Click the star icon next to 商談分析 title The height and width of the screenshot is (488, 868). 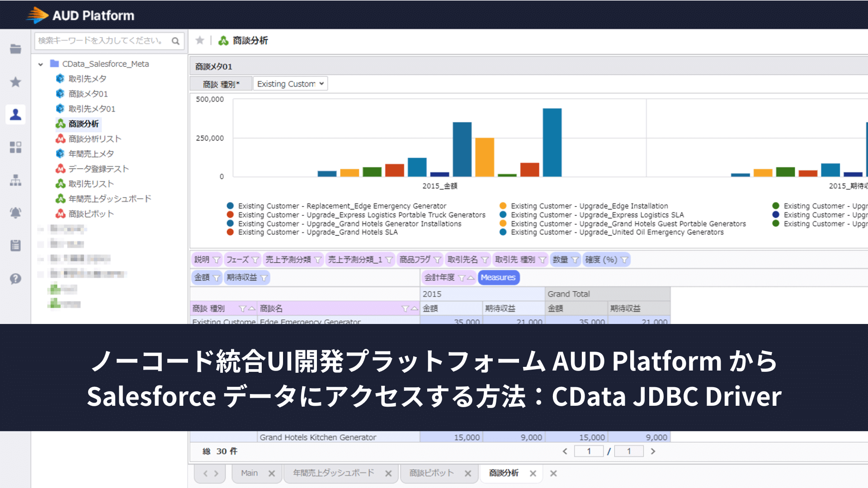199,40
